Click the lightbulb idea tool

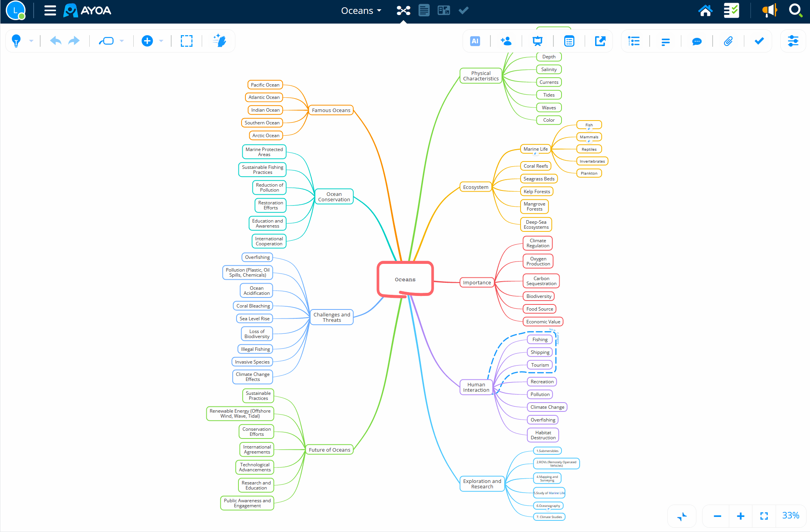[16, 41]
